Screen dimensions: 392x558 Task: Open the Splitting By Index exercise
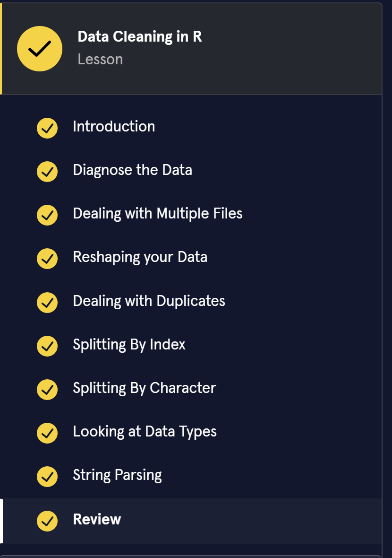pyautogui.click(x=129, y=345)
